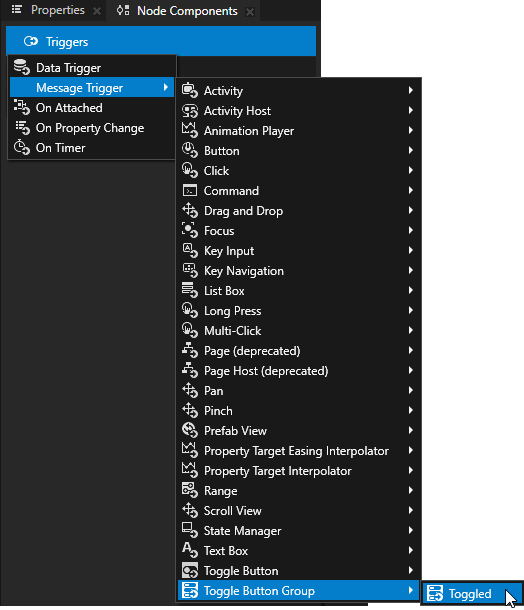Click the Command terminal icon
The image size is (524, 610).
(190, 191)
